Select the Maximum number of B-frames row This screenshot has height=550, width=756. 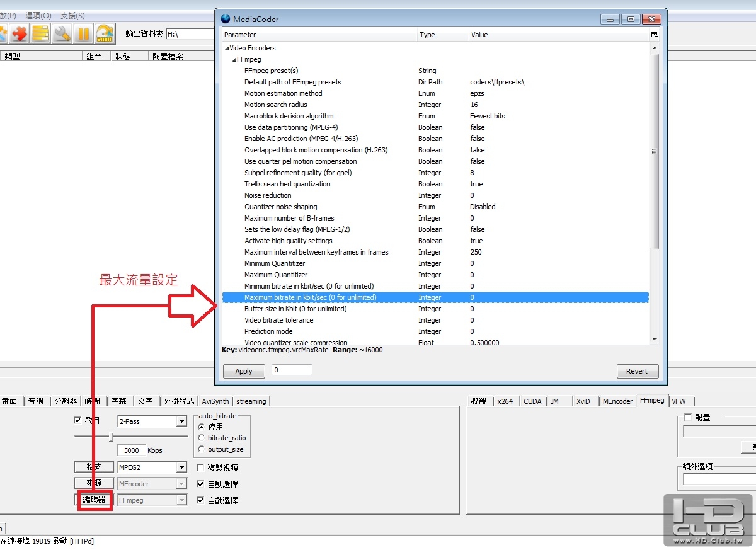pyautogui.click(x=435, y=218)
